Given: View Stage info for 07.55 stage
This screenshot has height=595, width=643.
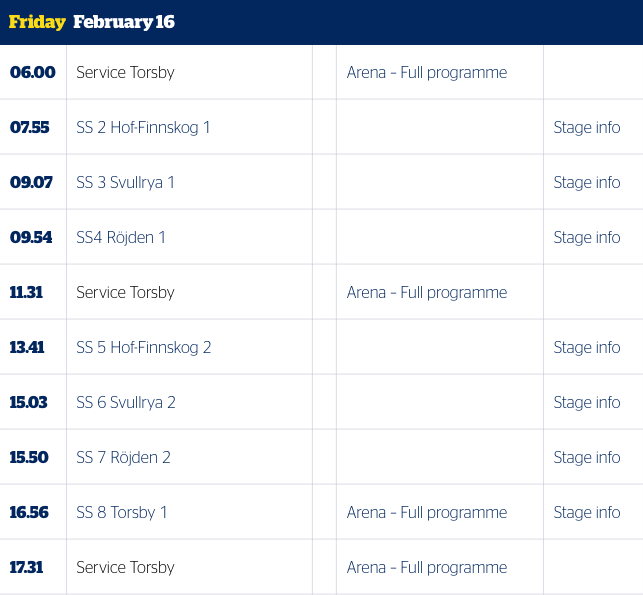Looking at the screenshot, I should click(x=587, y=128).
